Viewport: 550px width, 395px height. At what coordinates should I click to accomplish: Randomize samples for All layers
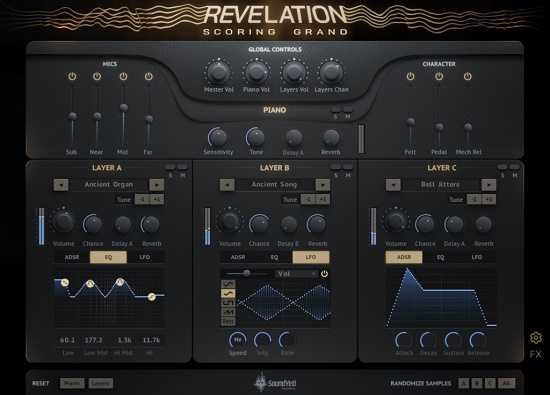tap(507, 383)
